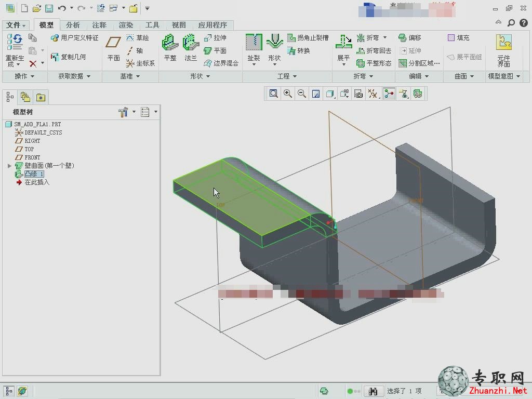Toggle spin center display icon

click(389, 94)
